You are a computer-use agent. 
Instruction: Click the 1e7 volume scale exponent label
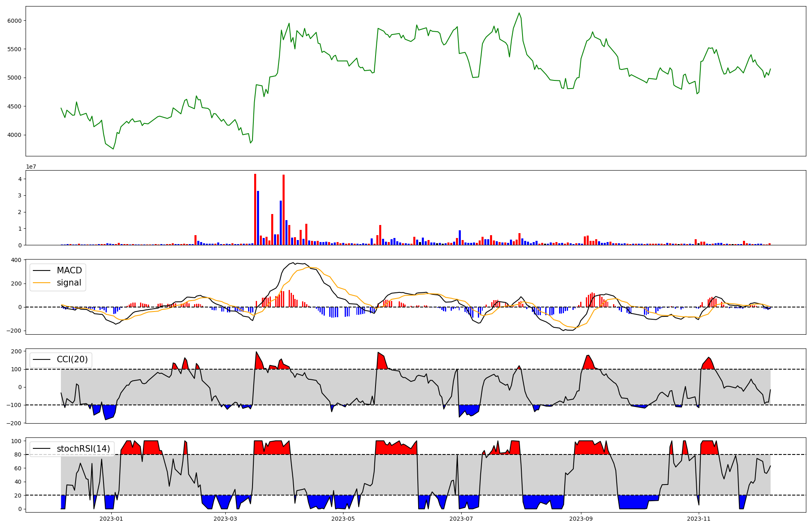[x=31, y=167]
